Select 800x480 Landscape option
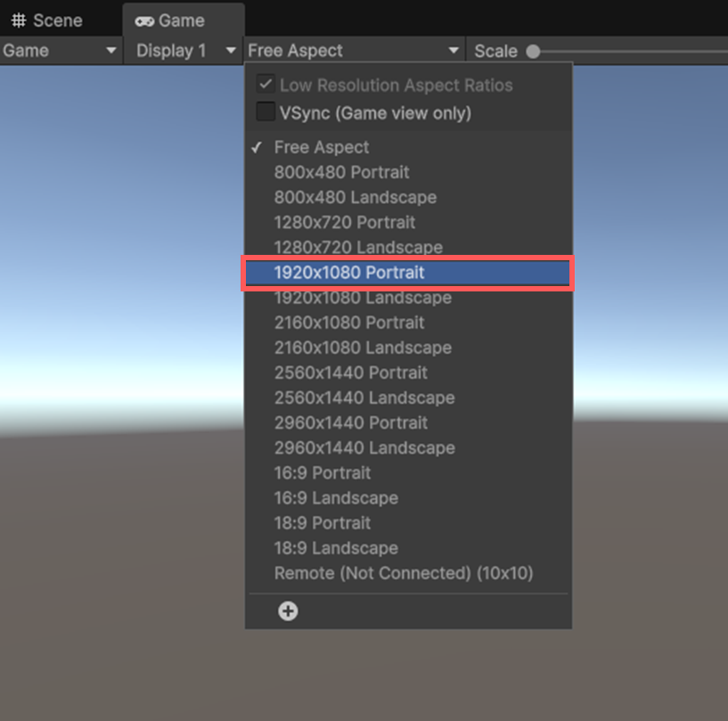 point(355,197)
